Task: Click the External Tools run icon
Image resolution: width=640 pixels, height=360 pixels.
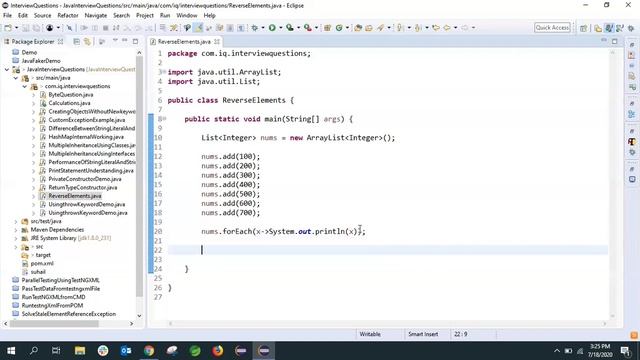Action: coord(308,28)
